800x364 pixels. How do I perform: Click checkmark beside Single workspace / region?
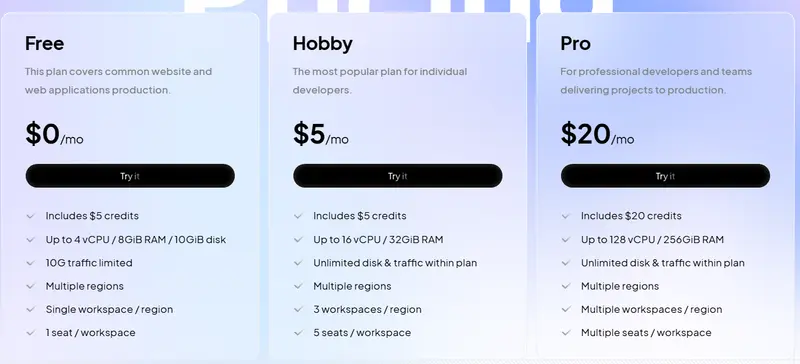(x=31, y=309)
